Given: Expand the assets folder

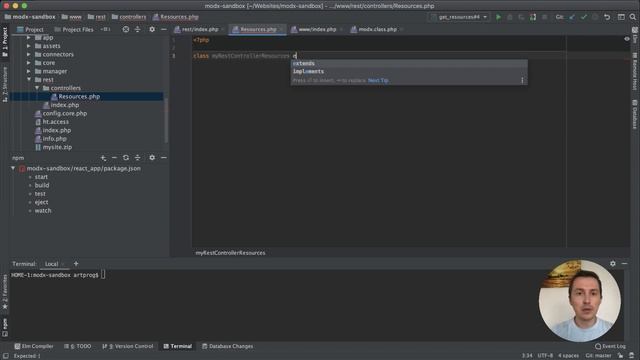Looking at the screenshot, I should coord(29,46).
